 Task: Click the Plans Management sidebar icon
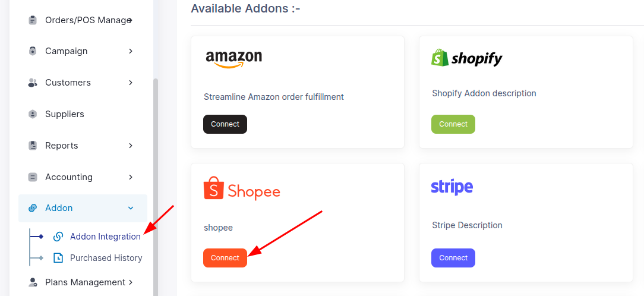(x=33, y=282)
